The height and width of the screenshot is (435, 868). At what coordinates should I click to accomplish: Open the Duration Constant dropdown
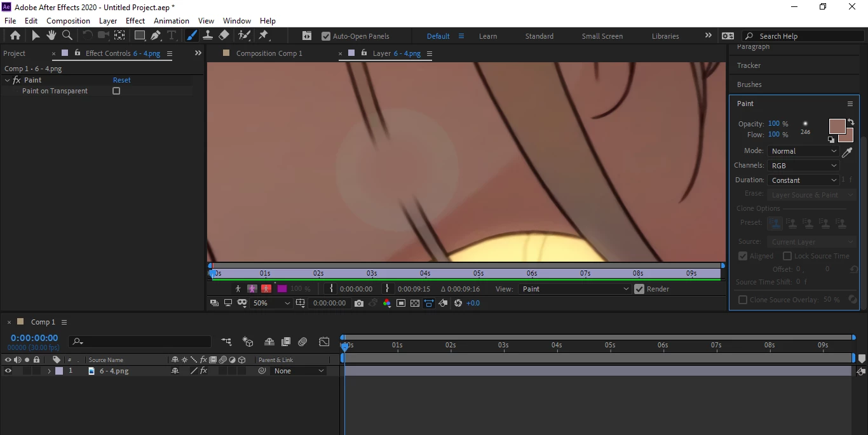[x=803, y=180]
